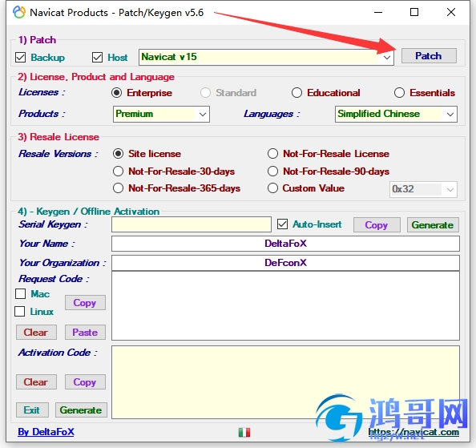Click inside the Request Code text area
Image resolution: width=476 pixels, height=448 pixels.
click(x=285, y=306)
